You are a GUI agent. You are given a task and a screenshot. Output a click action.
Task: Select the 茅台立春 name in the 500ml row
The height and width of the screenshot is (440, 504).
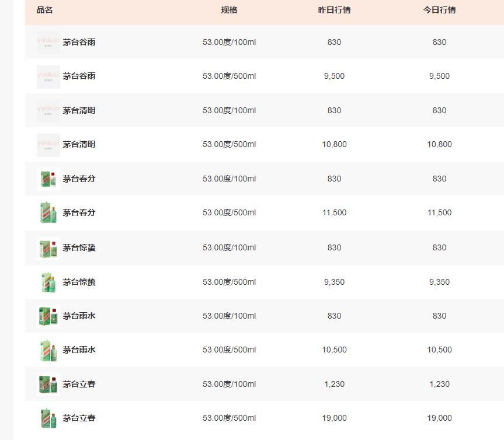(x=79, y=418)
